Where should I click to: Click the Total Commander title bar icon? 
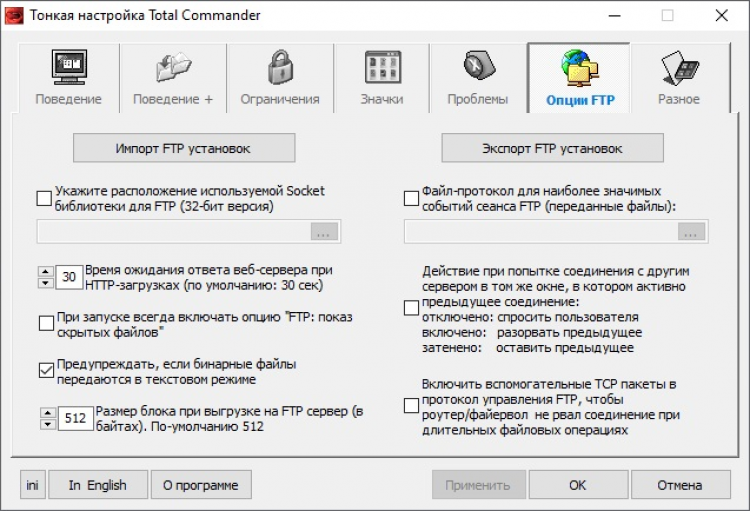[x=15, y=15]
